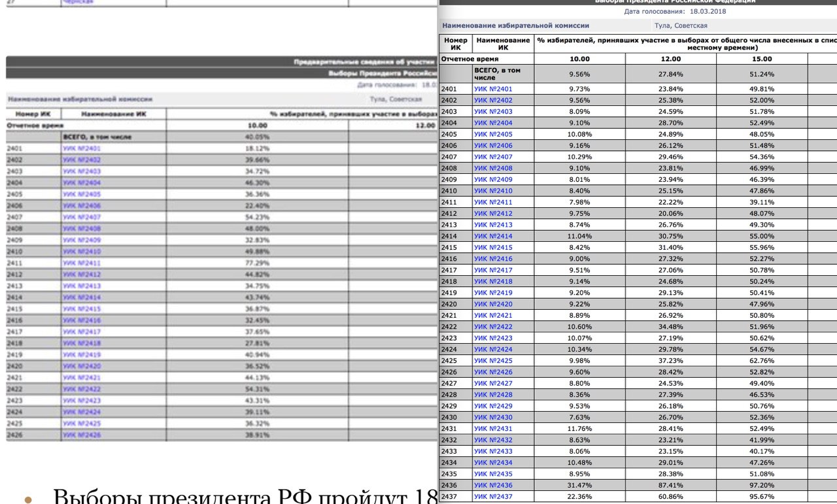The width and height of the screenshot is (837, 504).
Task: Select the 31.47% turnout cell
Action: [x=580, y=486]
